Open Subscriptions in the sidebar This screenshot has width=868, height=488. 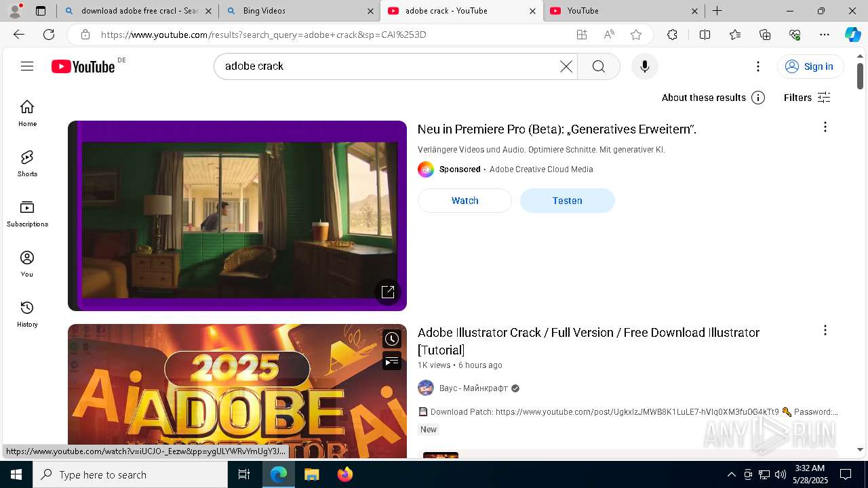[27, 214]
